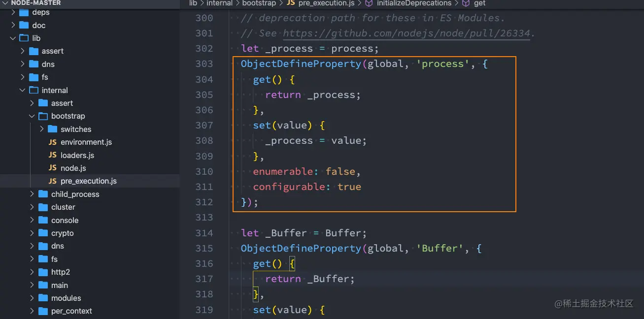This screenshot has width=644, height=319.
Task: Select the main folder row
Action: tap(90, 285)
